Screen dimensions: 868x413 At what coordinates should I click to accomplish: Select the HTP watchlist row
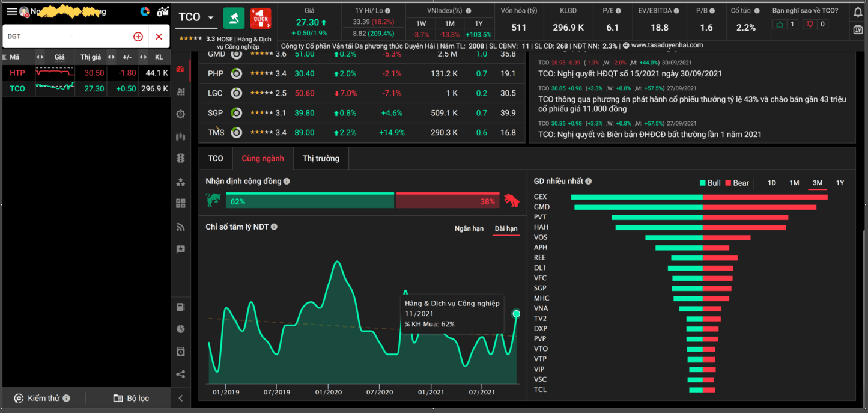coord(86,73)
